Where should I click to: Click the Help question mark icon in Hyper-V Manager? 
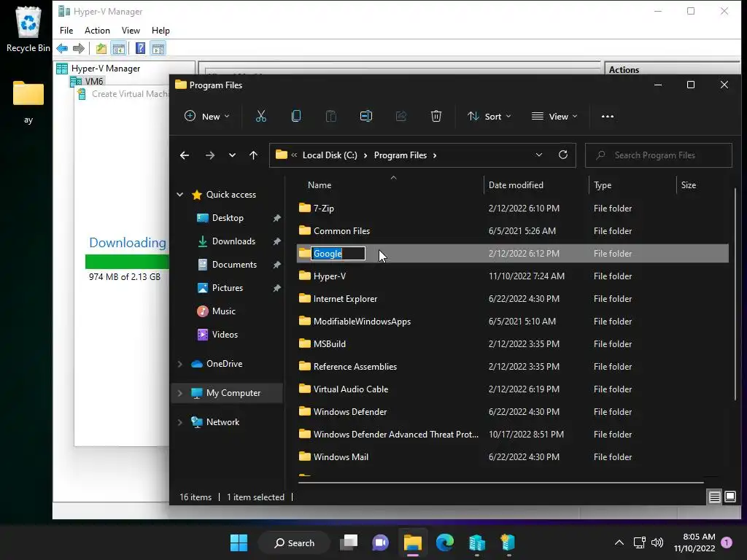point(140,48)
